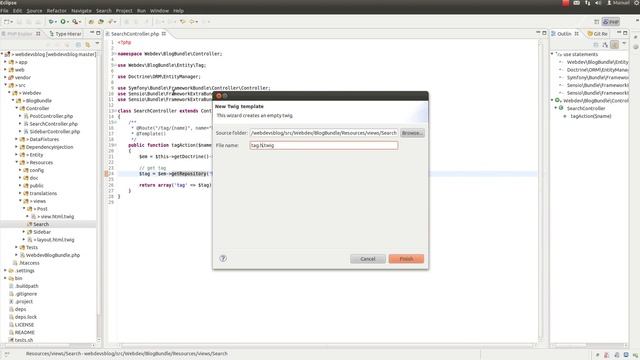Select DependencyInjection folder in explorer tree
Viewport: 640px width, 360px height.
tap(49, 147)
